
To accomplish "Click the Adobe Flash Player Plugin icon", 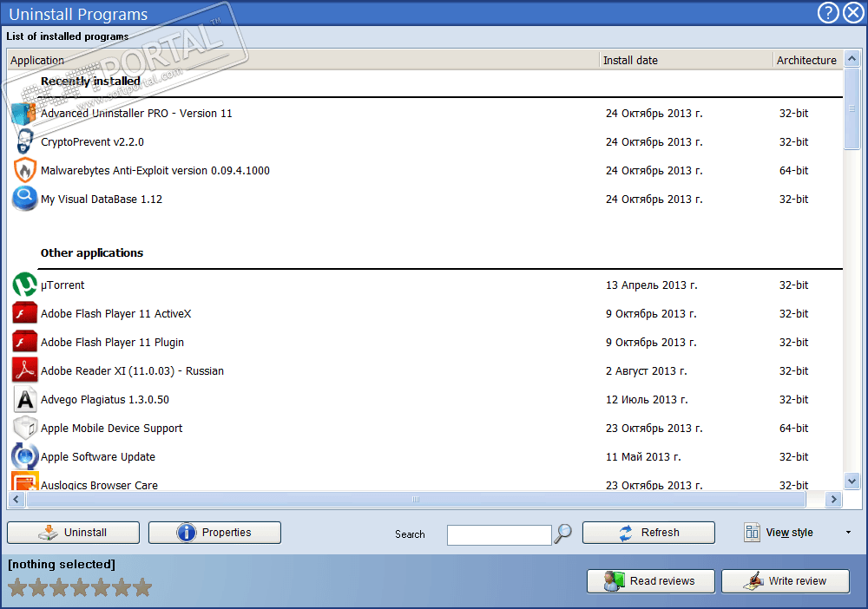I will click(x=24, y=343).
